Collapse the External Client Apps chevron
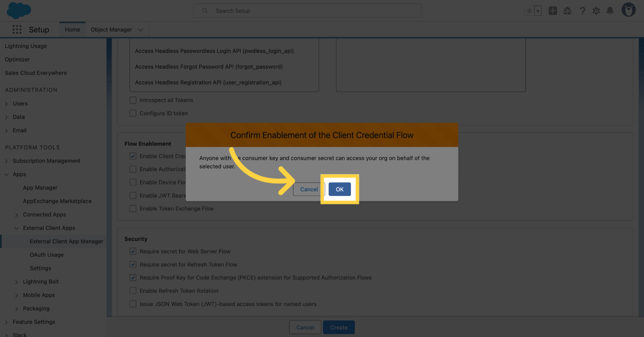The image size is (644, 337). point(16,228)
